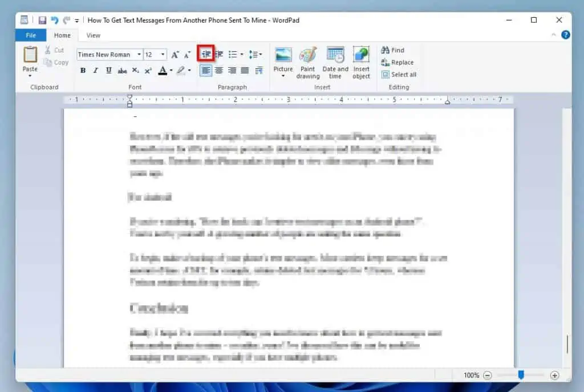This screenshot has height=392, width=584.
Task: Shrink the font size
Action: [x=187, y=55]
